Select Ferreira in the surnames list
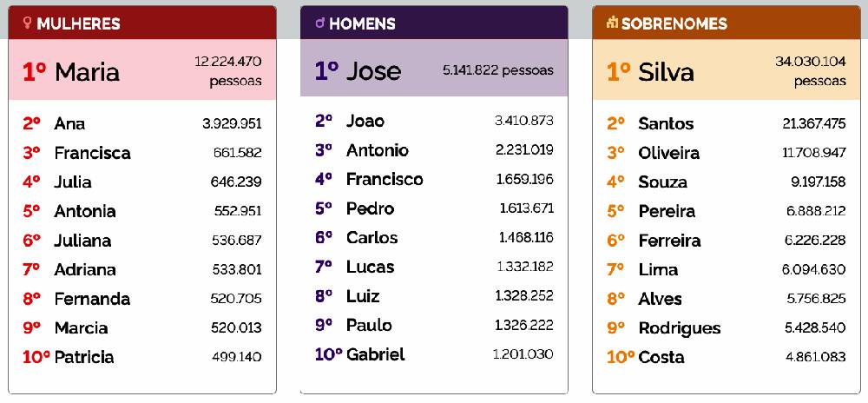This screenshot has height=403, width=868. click(669, 241)
